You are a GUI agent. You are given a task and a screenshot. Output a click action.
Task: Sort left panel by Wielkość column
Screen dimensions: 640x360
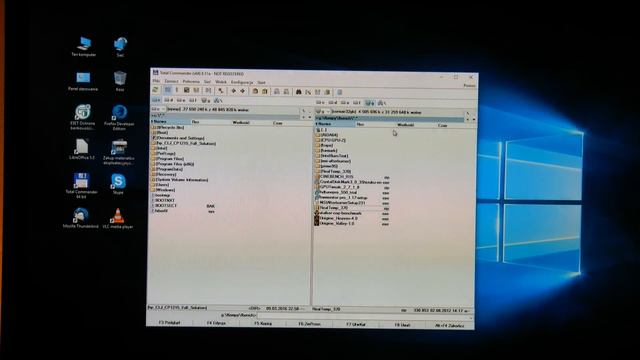tap(241, 122)
